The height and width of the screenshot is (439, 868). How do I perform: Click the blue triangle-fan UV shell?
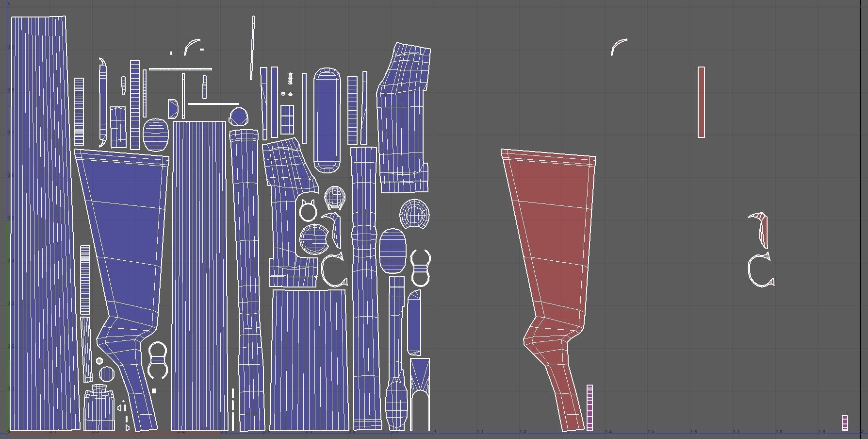coord(420,374)
